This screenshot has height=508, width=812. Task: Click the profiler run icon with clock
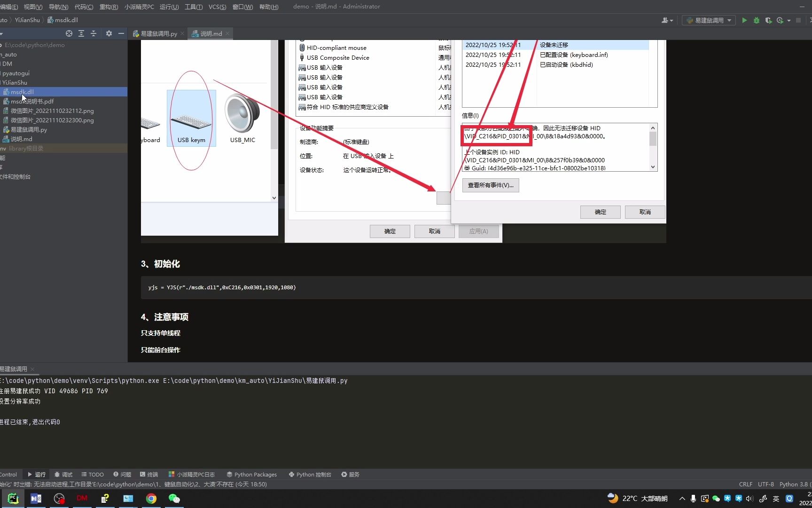tap(780, 20)
